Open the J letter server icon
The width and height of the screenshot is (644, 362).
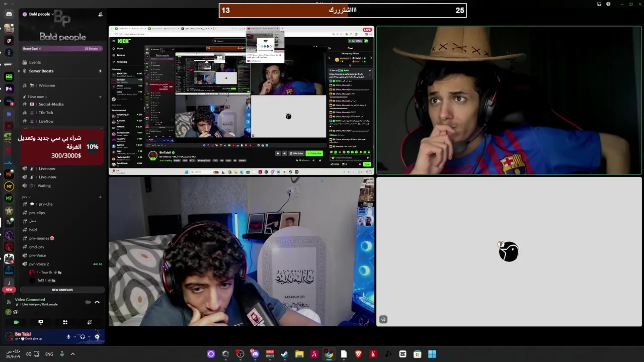click(9, 283)
